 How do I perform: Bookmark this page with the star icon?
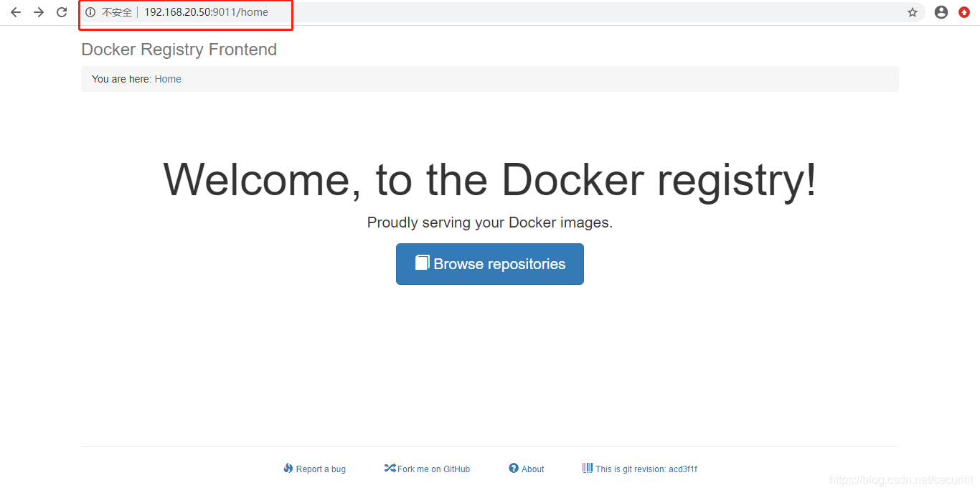[x=913, y=12]
